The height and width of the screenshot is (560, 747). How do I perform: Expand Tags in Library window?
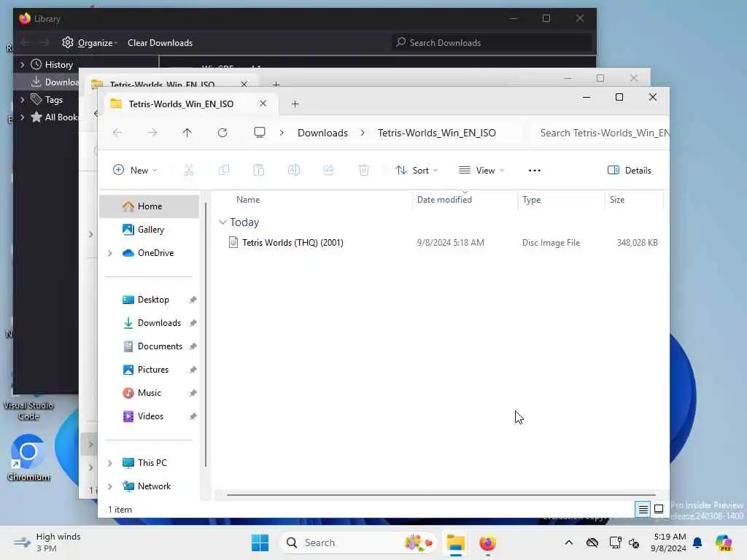(22, 99)
